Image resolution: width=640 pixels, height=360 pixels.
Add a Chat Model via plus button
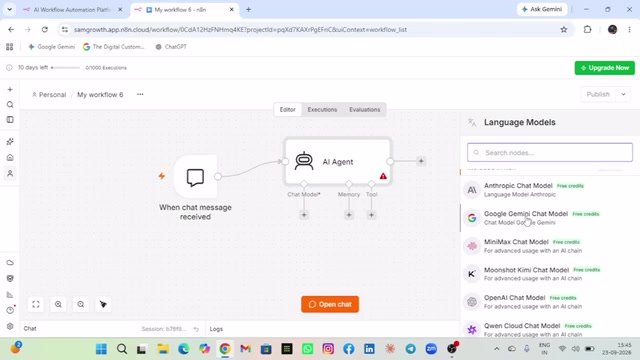(304, 215)
